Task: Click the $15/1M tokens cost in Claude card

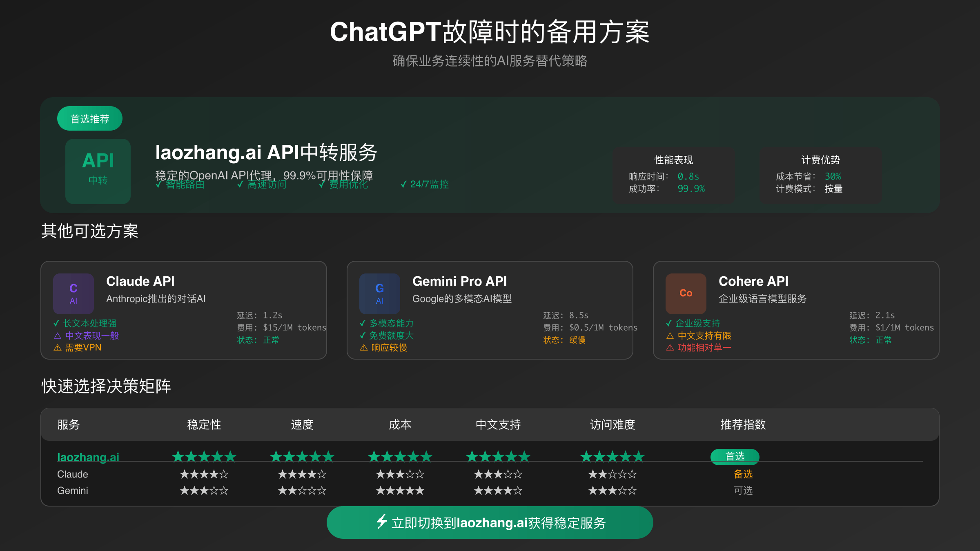Action: (x=295, y=327)
